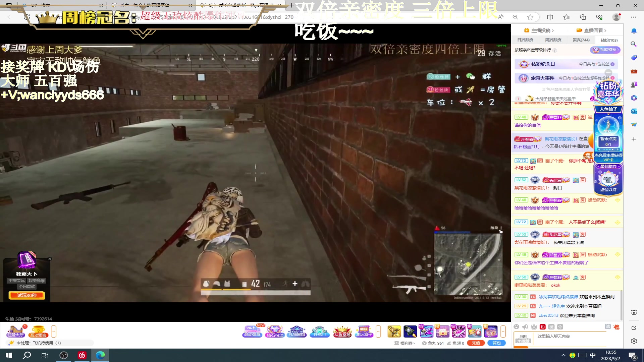This screenshot has height=362, width=644.
Task: Expand 家园大事件 row arrow
Action: (612, 78)
